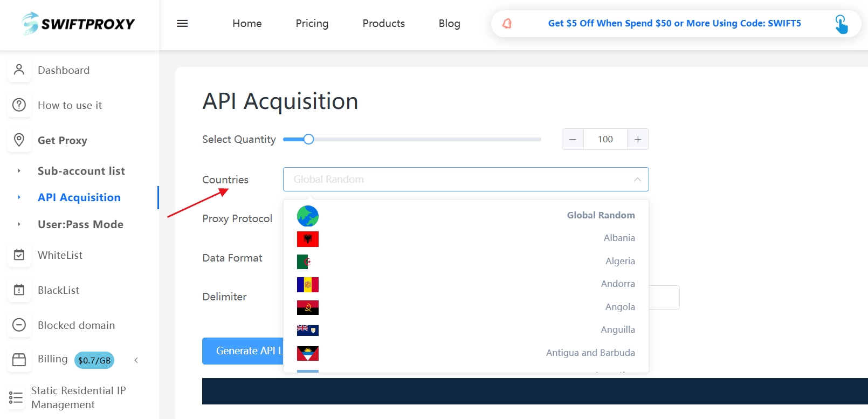
Task: Open the How to use it help page
Action: [x=70, y=105]
